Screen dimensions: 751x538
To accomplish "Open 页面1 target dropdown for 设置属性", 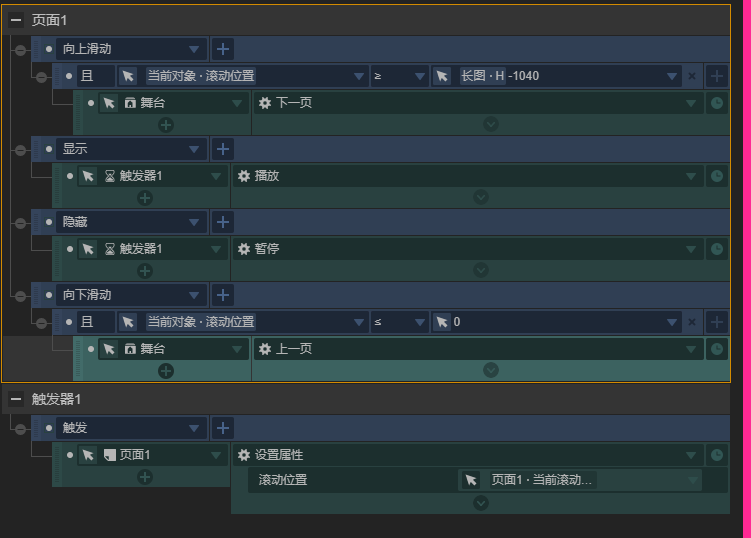I will click(216, 455).
